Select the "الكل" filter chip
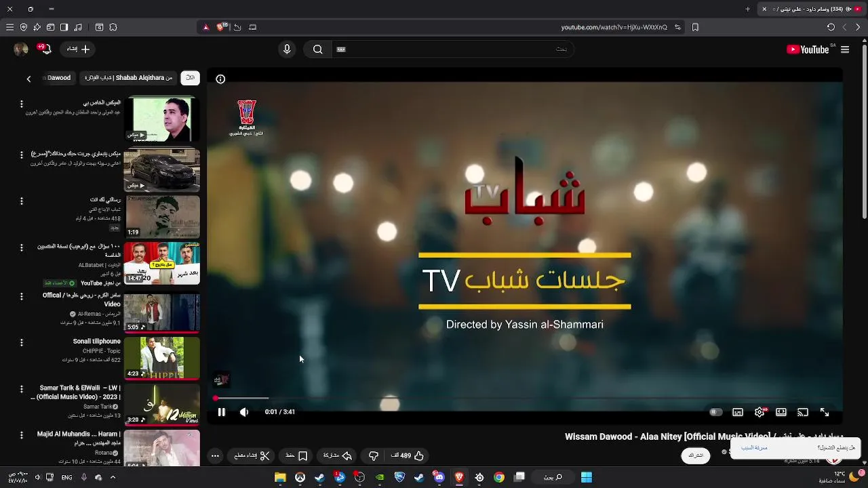This screenshot has width=868, height=488. coord(191,78)
